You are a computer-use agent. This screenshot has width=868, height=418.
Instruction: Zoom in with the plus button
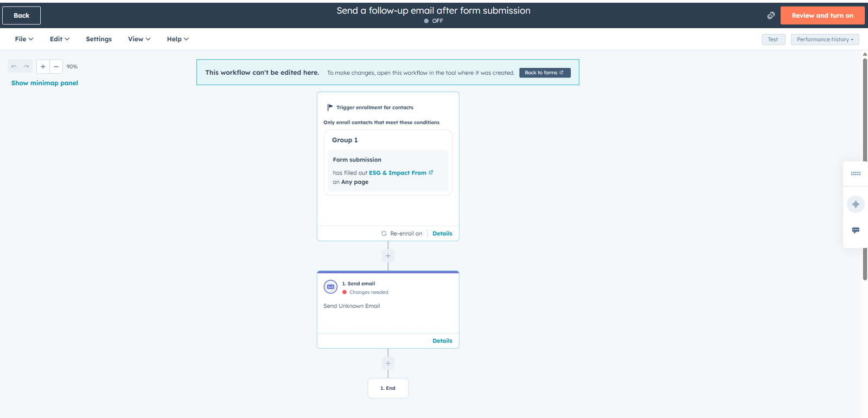[x=43, y=66]
